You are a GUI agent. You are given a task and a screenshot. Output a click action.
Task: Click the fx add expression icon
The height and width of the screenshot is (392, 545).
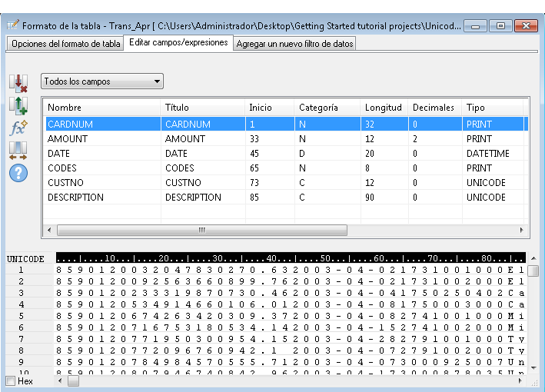(x=18, y=128)
